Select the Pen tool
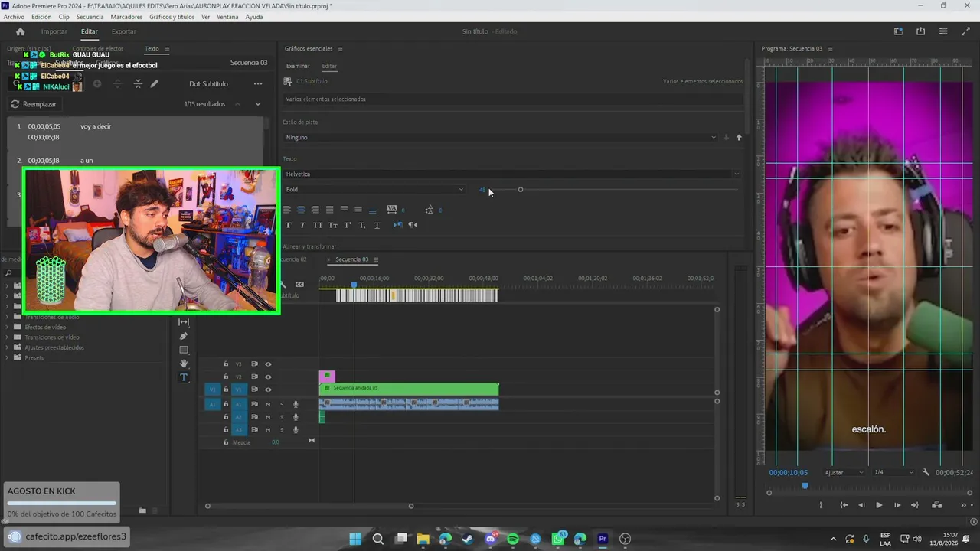 click(184, 336)
